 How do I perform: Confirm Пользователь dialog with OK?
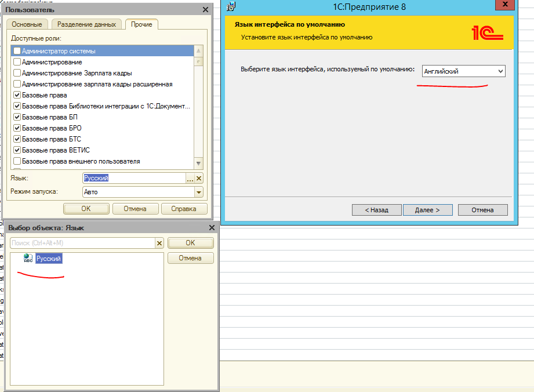86,209
